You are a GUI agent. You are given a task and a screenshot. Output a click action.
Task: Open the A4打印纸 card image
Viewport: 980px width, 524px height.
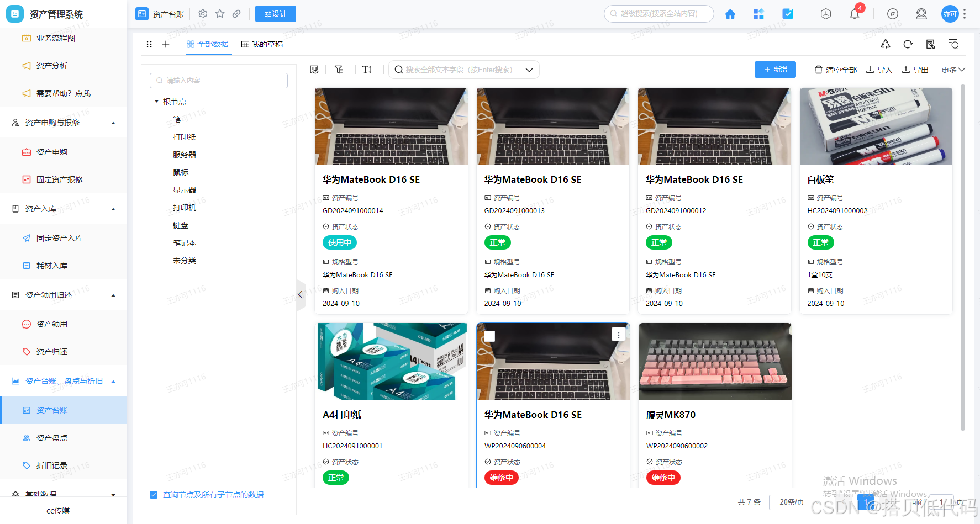[x=392, y=362]
